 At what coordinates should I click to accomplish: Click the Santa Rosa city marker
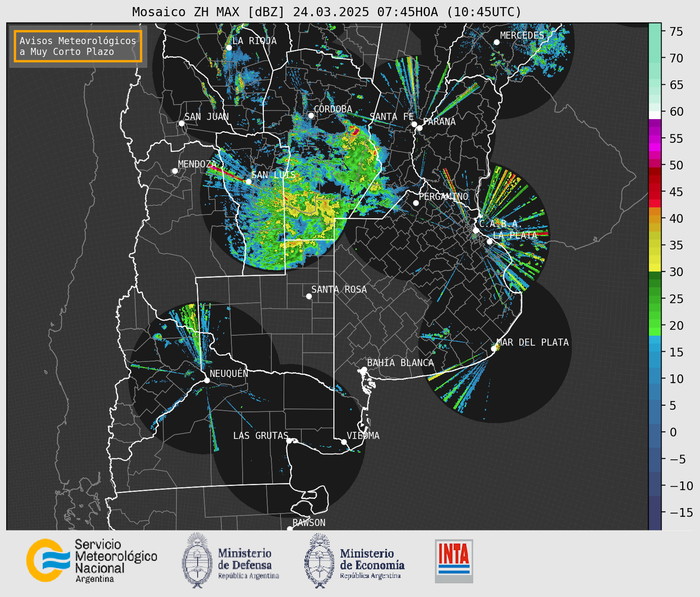click(309, 296)
